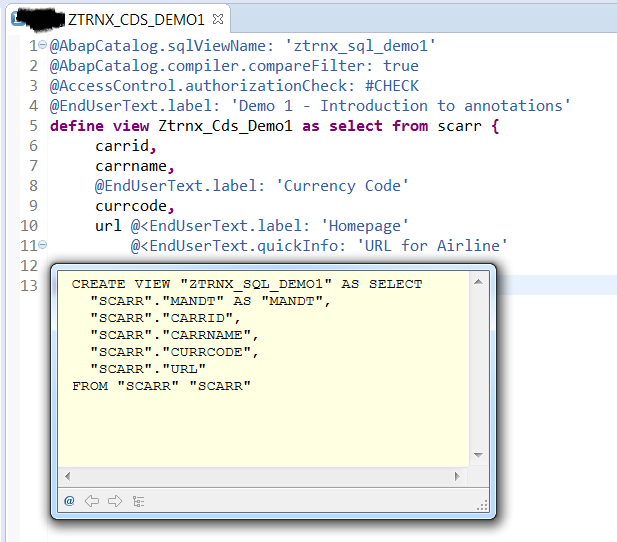
Task: Click "ZTRNX_SQL_DEMO1" in the CREATE VIEW statement
Action: pyautogui.click(x=256, y=284)
